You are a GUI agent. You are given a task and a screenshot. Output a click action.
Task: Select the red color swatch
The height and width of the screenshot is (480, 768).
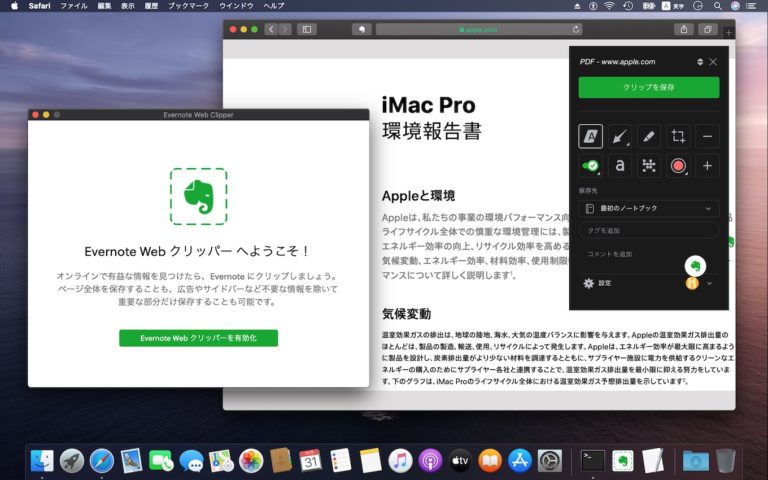(678, 166)
